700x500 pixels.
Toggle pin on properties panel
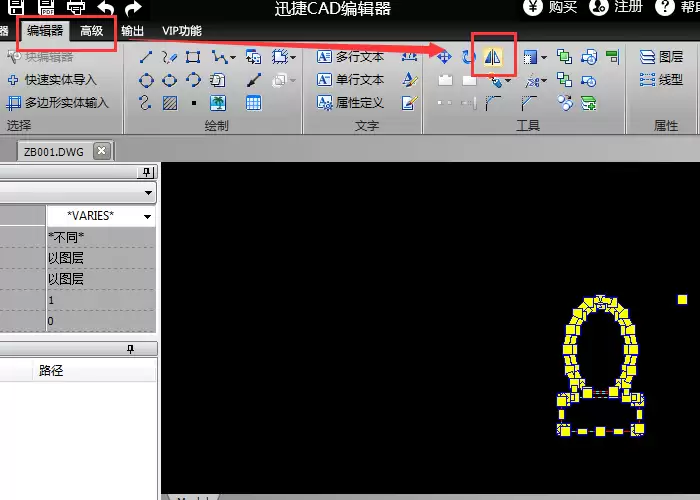tap(146, 172)
